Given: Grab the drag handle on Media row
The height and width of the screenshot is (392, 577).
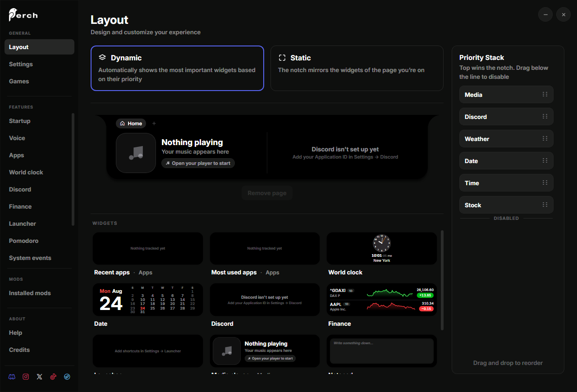Looking at the screenshot, I should click(545, 94).
